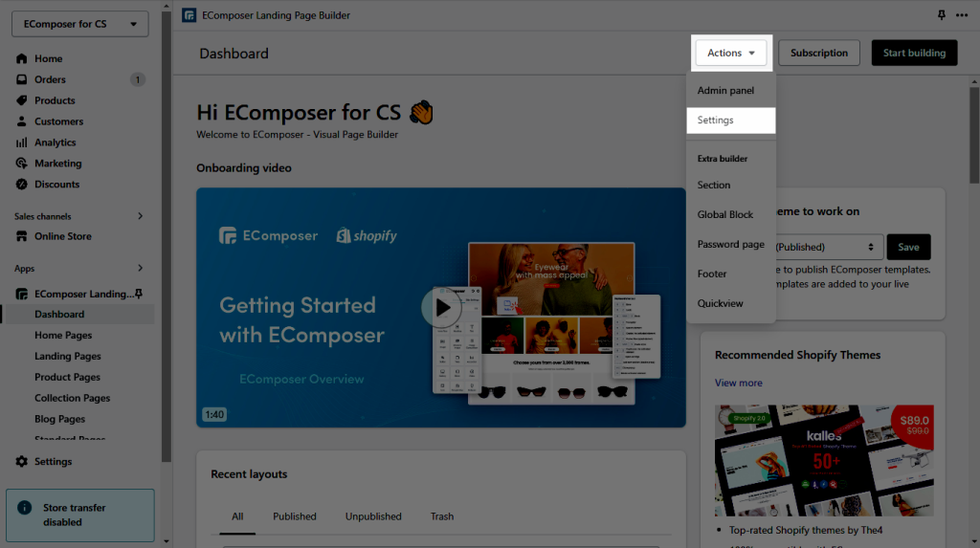
Task: Click the Start building button
Action: [914, 54]
